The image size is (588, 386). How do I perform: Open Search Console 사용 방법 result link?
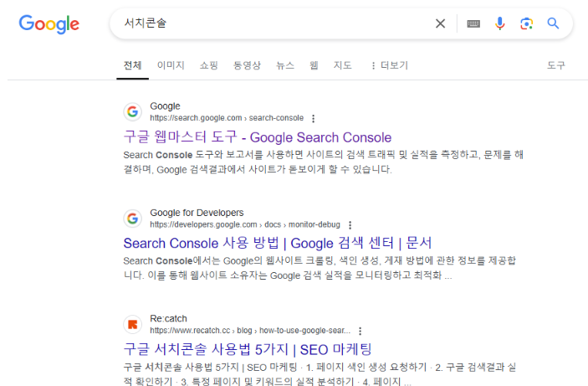[x=278, y=243]
